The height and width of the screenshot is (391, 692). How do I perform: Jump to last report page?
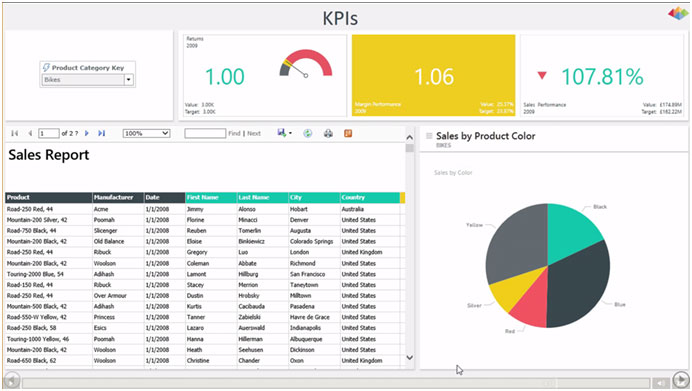pyautogui.click(x=102, y=133)
